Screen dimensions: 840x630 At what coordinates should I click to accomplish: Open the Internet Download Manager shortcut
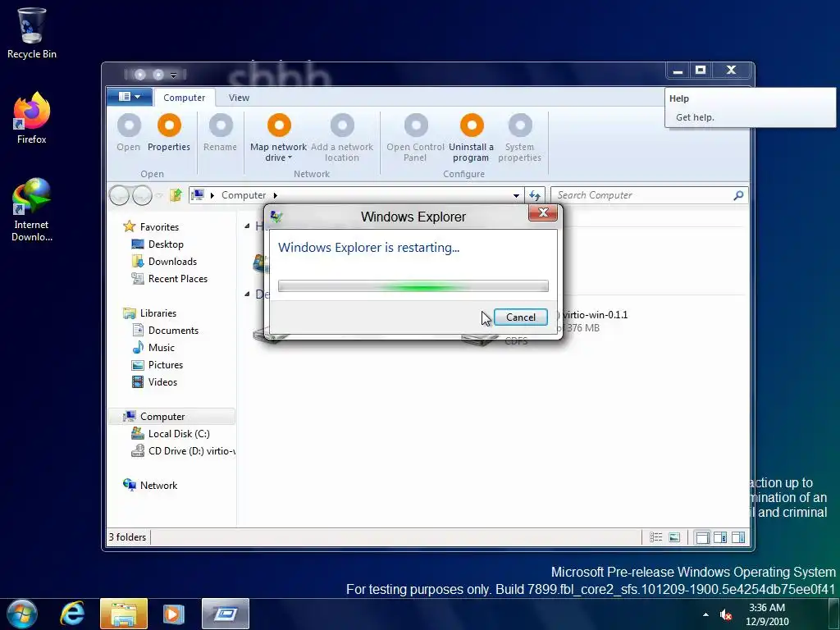click(x=32, y=210)
